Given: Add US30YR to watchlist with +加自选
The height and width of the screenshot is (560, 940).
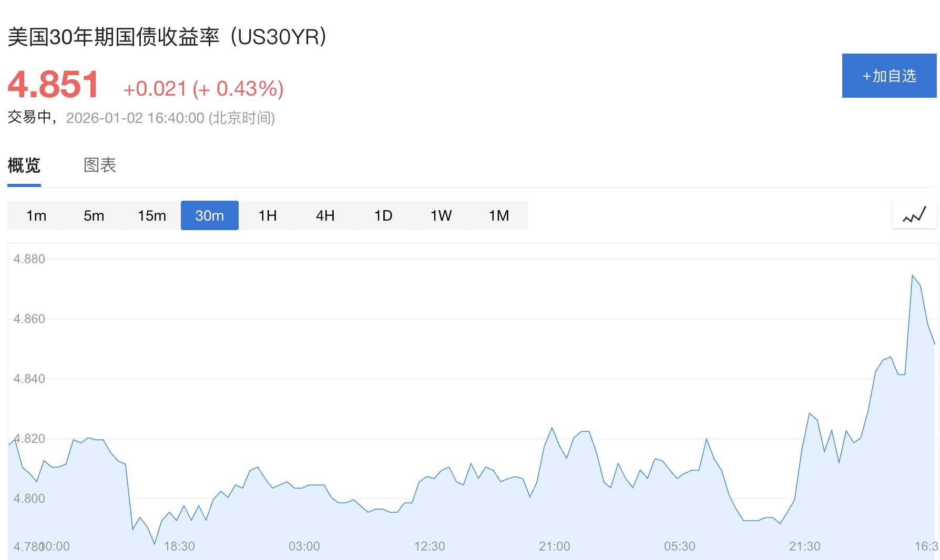Looking at the screenshot, I should click(889, 76).
